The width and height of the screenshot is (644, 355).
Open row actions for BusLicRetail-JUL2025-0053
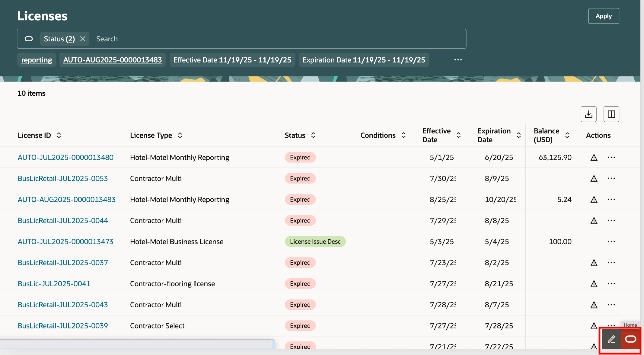[x=611, y=178]
